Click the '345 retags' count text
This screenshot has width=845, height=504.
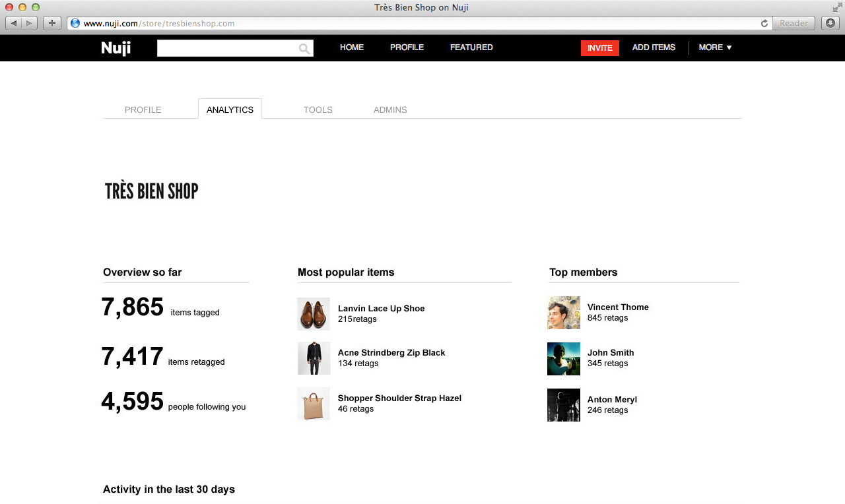point(608,363)
